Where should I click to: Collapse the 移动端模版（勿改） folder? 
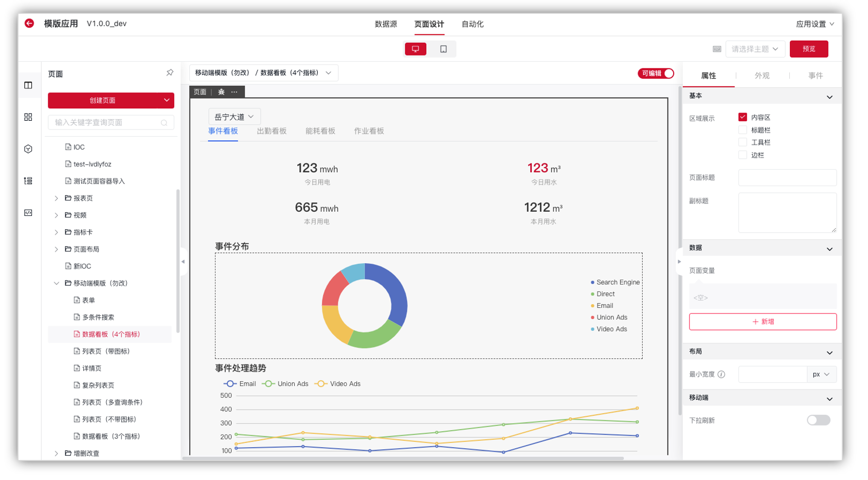57,283
